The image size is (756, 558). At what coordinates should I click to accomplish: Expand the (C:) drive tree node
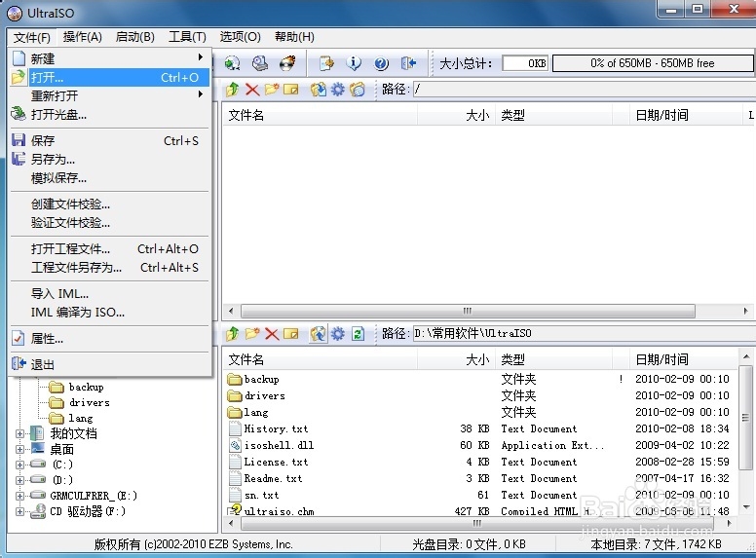pos(20,465)
